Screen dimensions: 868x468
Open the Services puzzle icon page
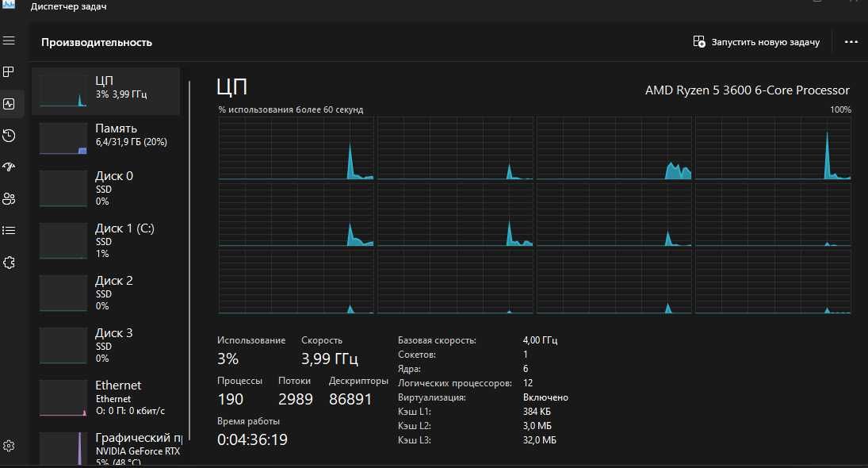click(9, 263)
